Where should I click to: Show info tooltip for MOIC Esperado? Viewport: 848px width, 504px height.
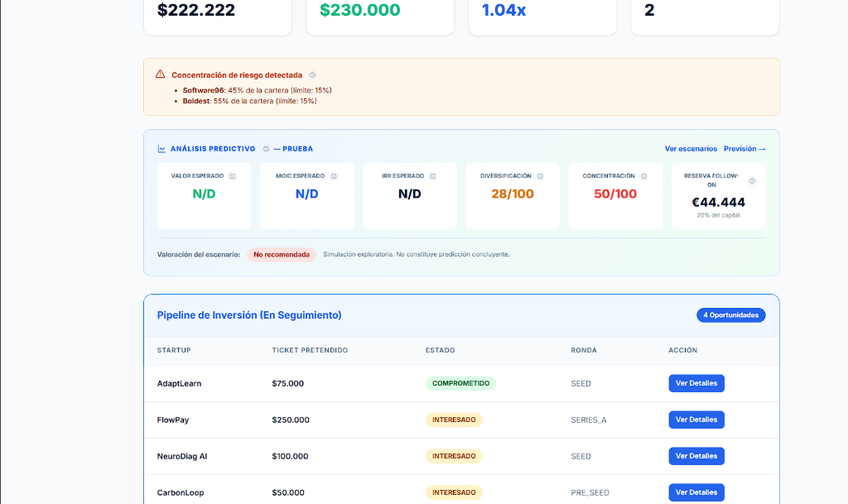point(334,176)
